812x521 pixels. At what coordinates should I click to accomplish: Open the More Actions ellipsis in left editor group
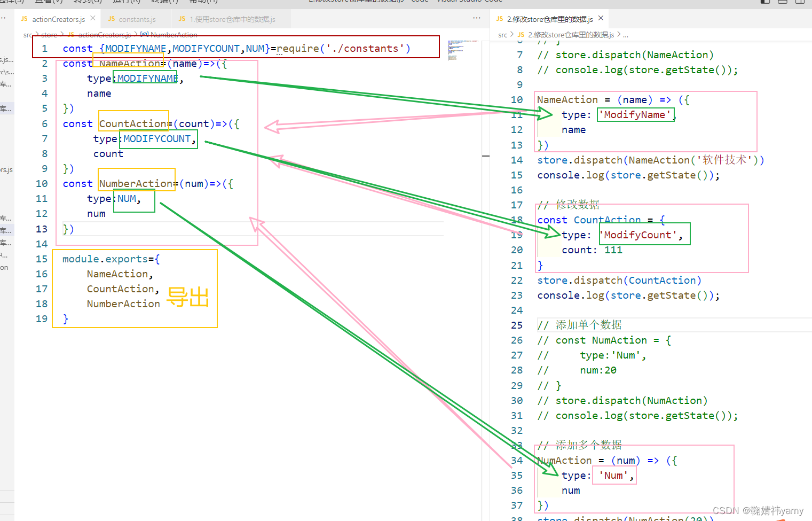tap(477, 19)
